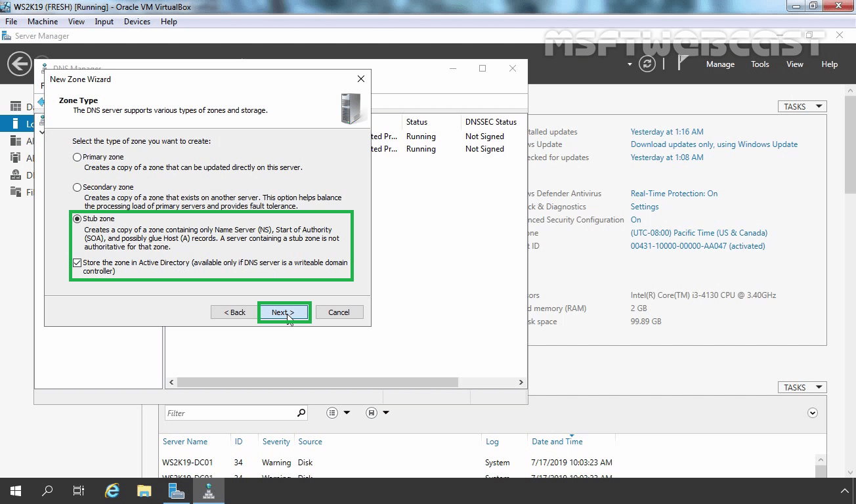Viewport: 856px width, 504px height.
Task: Open the Download updates only link
Action: 714,144
